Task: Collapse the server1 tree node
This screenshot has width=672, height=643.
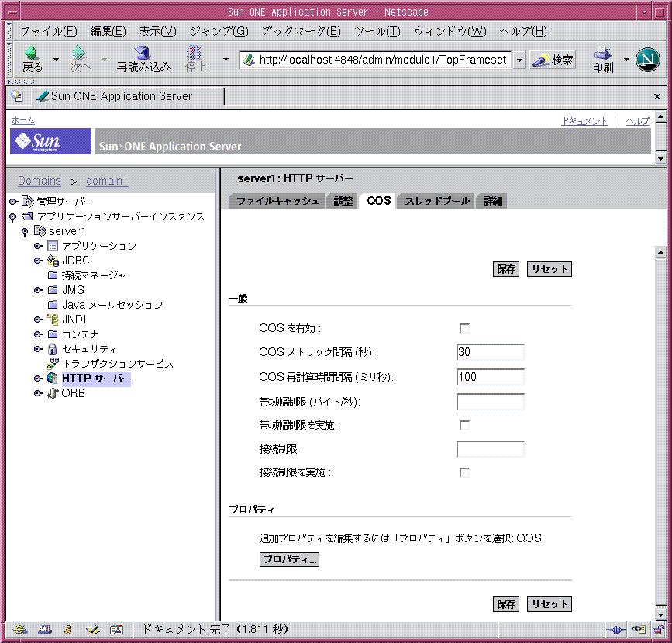Action: [25, 232]
